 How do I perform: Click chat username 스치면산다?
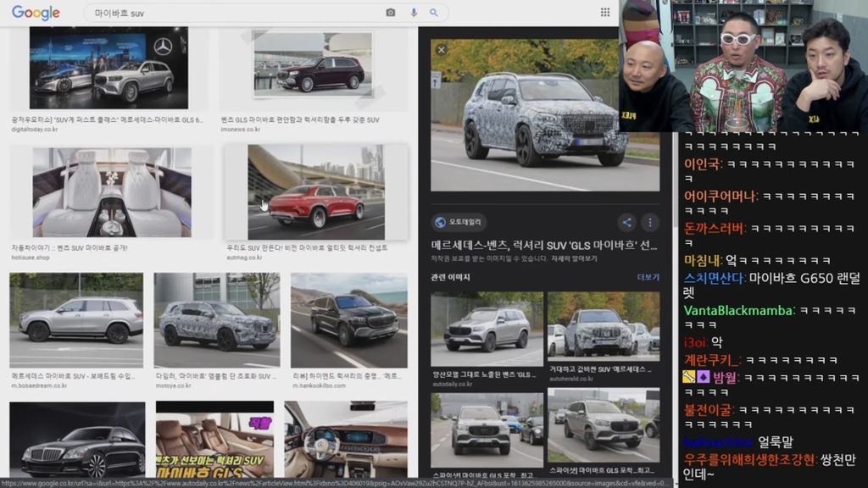click(x=715, y=278)
